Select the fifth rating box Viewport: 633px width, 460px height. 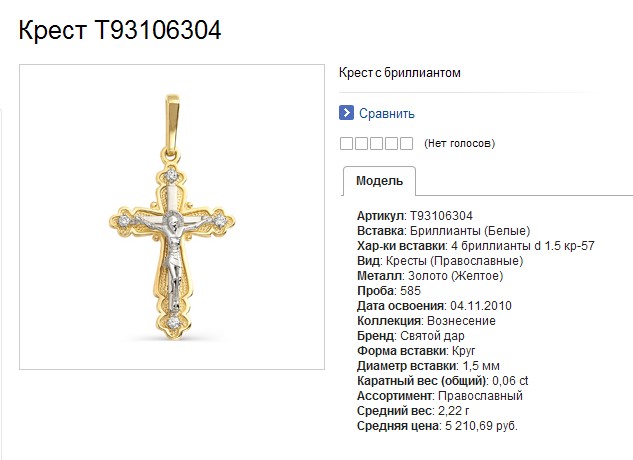point(406,143)
